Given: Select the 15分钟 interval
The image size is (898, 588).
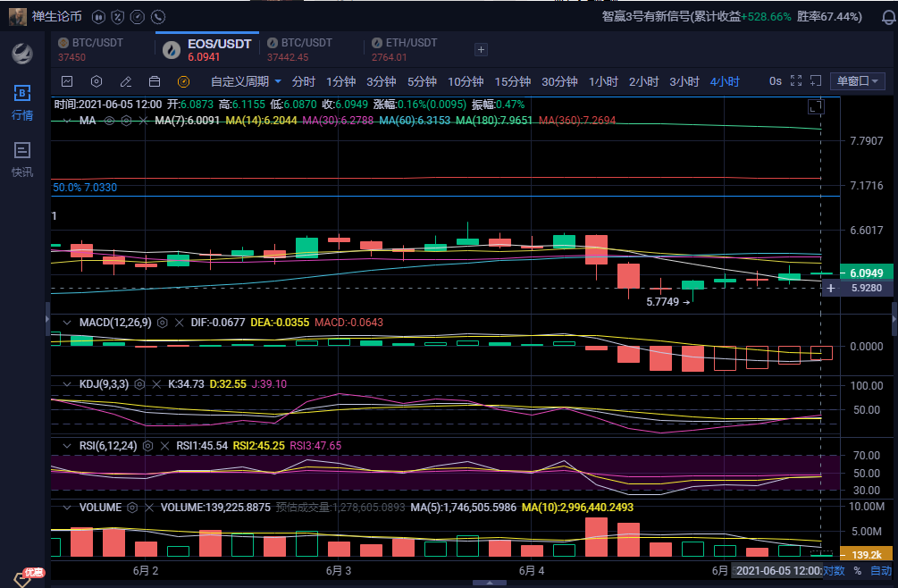Looking at the screenshot, I should tap(513, 81).
